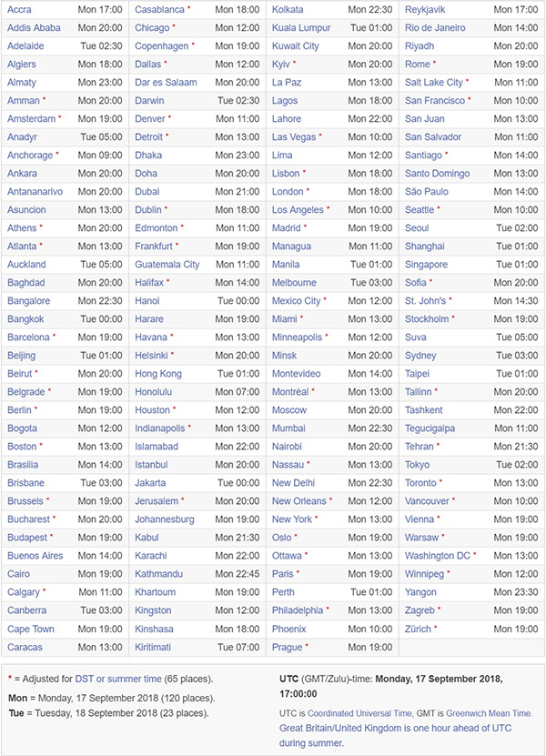Open the Salt Lake City link
The image size is (546, 756).
(434, 83)
